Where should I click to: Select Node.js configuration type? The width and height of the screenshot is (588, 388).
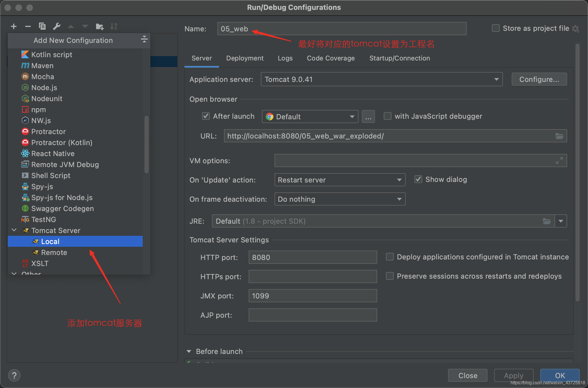(75, 87)
